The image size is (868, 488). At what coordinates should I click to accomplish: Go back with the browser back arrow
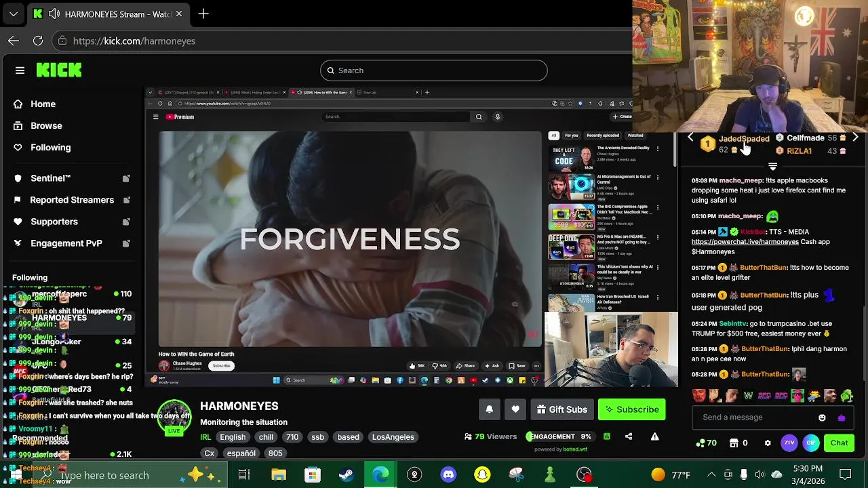[x=14, y=41]
